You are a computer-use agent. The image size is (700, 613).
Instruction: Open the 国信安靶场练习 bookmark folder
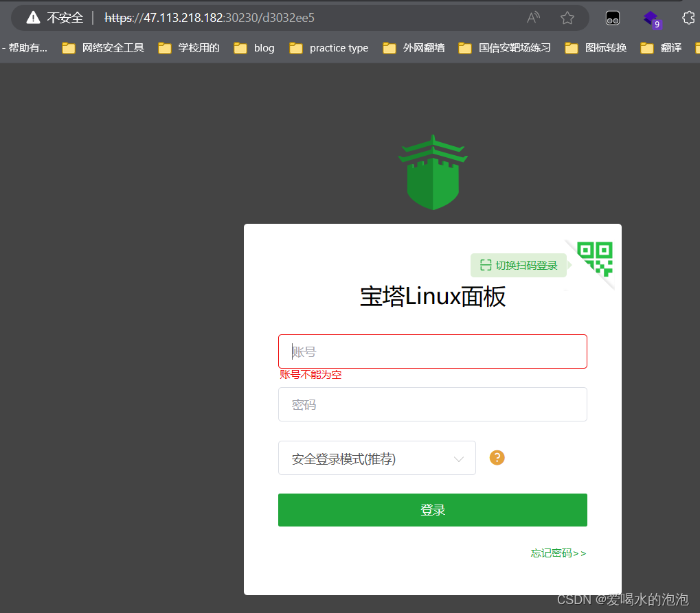point(504,48)
